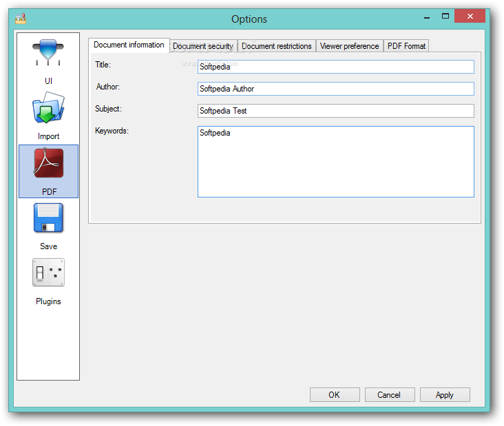Viewport: 504px width, 426px height.
Task: Focus the Author input field
Action: [335, 89]
